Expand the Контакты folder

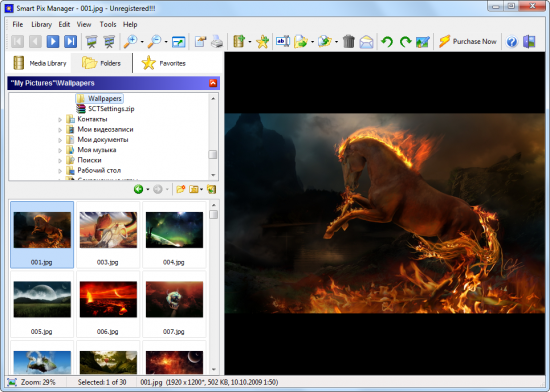60,120
